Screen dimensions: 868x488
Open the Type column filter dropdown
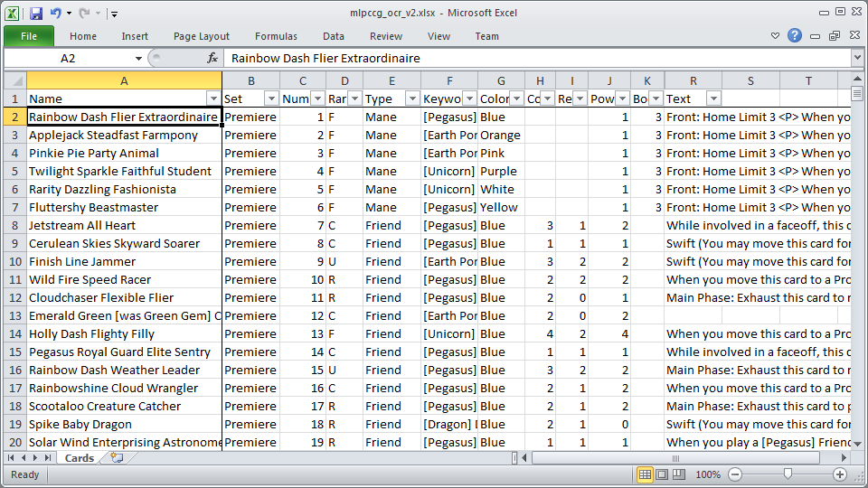pyautogui.click(x=412, y=99)
